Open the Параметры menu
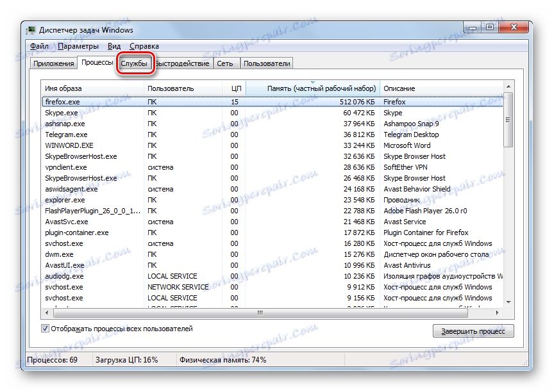Screen dimensions: 554x392 (x=78, y=46)
